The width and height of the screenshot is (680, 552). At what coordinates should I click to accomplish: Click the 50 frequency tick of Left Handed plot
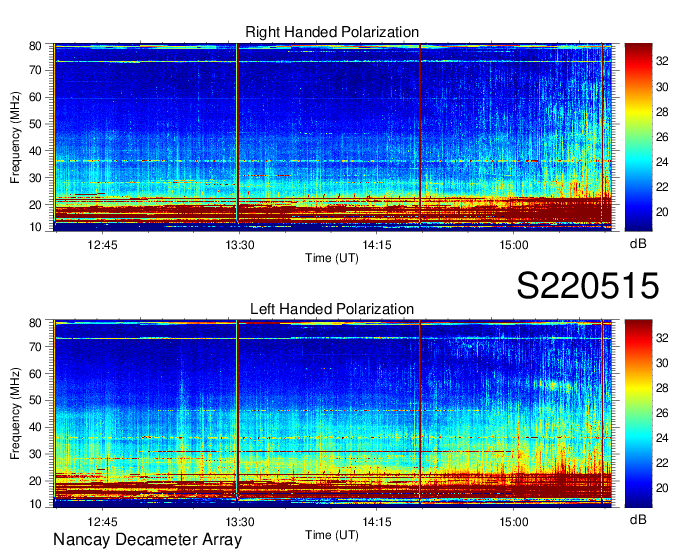[35, 400]
